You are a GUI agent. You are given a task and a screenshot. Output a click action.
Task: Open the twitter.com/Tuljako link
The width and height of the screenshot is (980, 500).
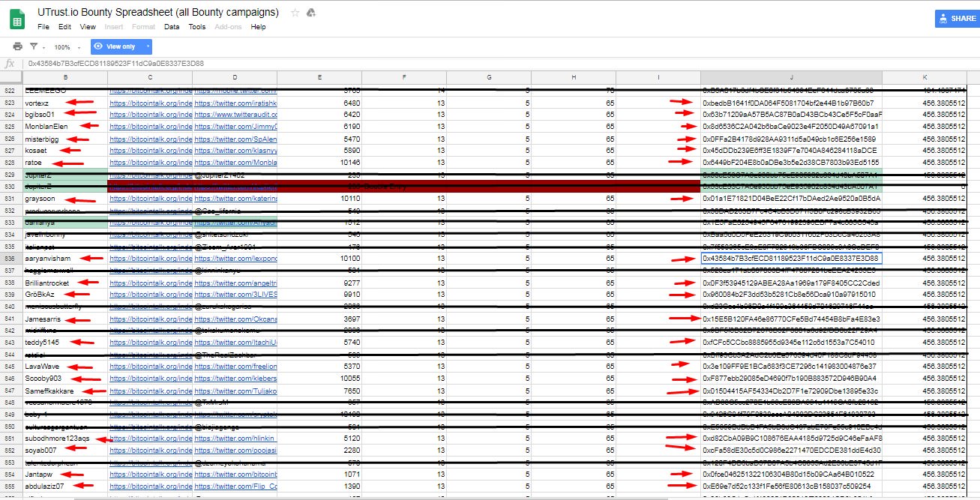(235, 391)
